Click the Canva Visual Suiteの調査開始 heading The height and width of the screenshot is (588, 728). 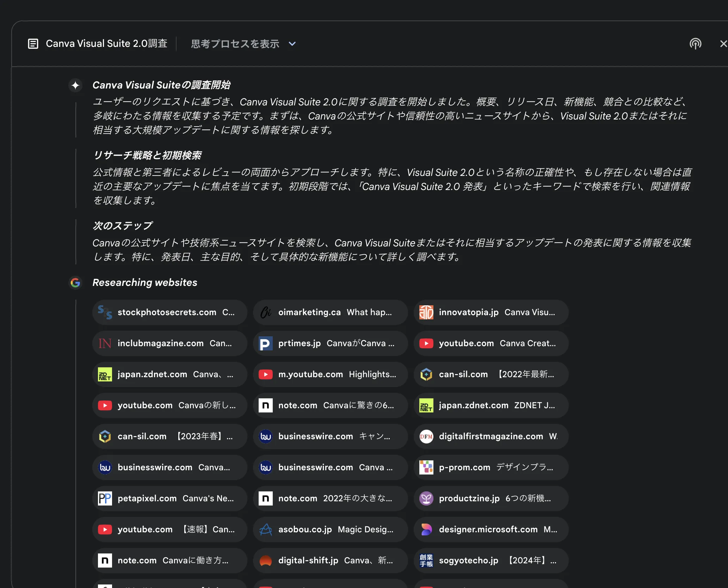161,85
